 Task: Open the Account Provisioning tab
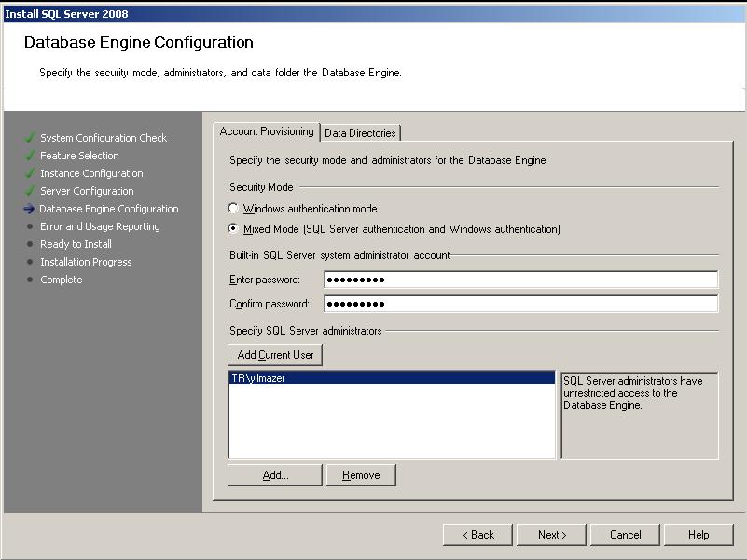[267, 131]
